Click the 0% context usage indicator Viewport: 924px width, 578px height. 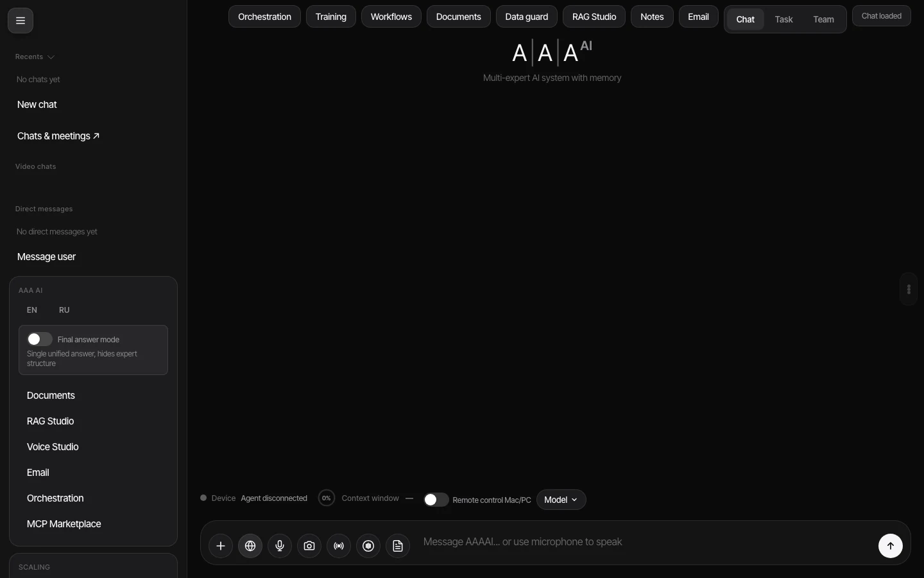327,498
